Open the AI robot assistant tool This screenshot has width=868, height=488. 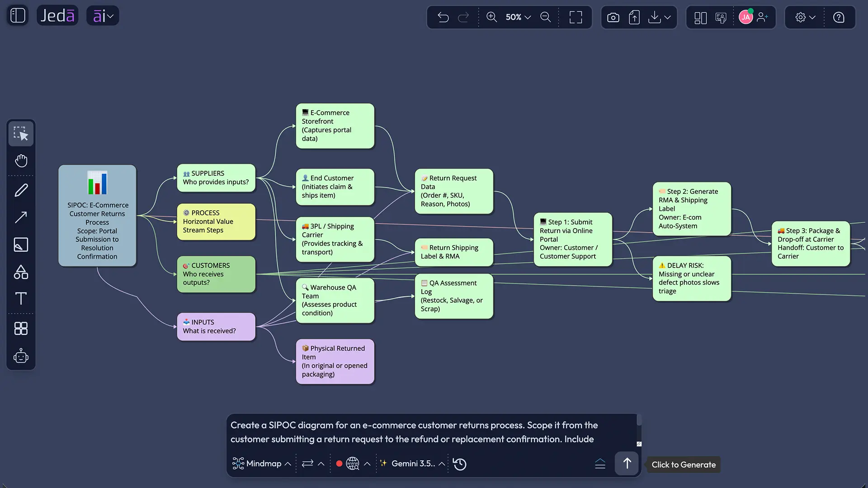pyautogui.click(x=21, y=356)
